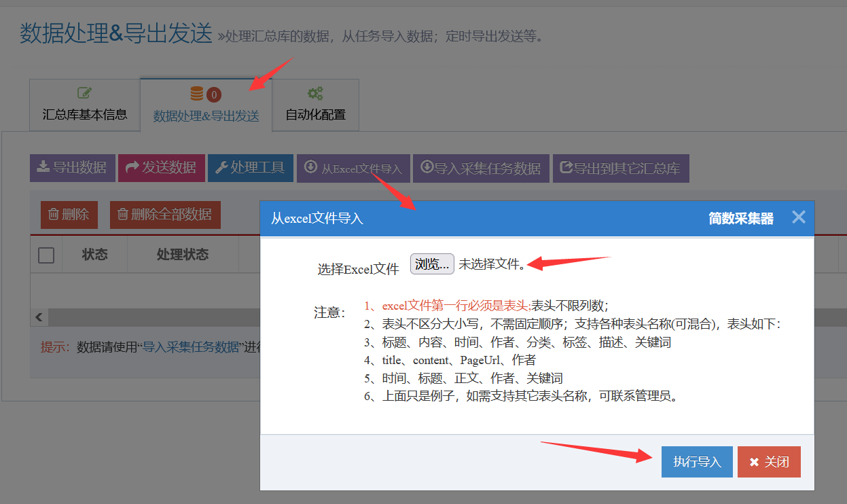Click the horizontal scrollbar left arrow
This screenshot has width=847, height=504.
pos(39,317)
